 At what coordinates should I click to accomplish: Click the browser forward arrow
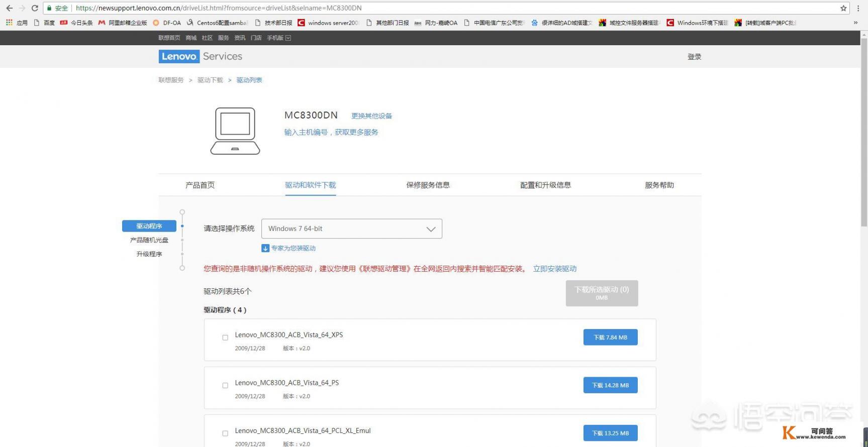click(22, 8)
